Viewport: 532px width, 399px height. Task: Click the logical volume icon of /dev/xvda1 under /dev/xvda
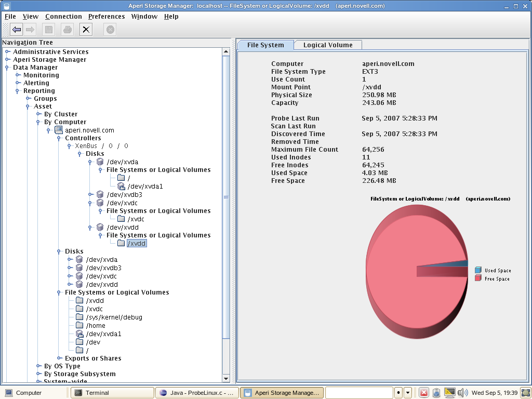coord(121,186)
